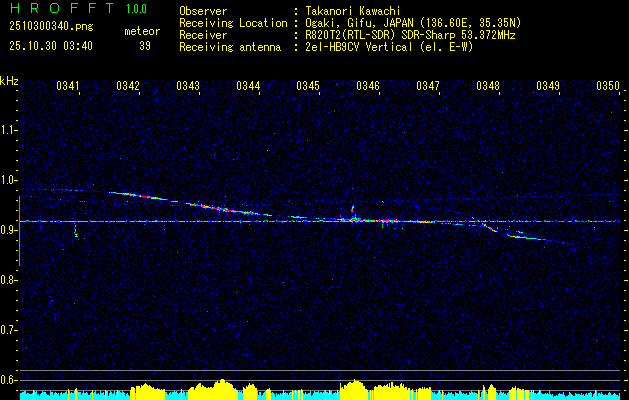Click the HROFFT title text
629x400 pixels.
[62, 8]
